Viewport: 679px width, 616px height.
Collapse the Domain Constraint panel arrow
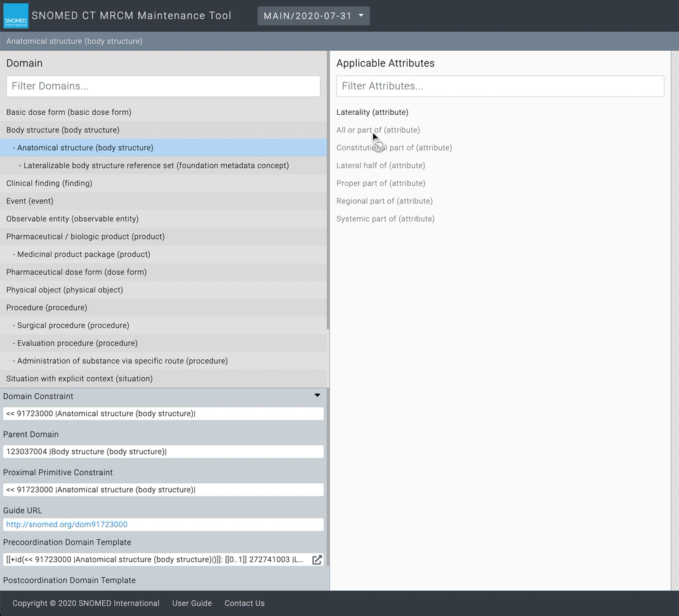(317, 395)
